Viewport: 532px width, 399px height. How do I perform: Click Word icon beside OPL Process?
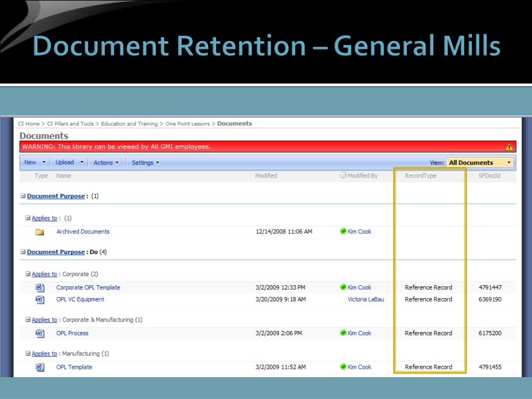tap(39, 334)
